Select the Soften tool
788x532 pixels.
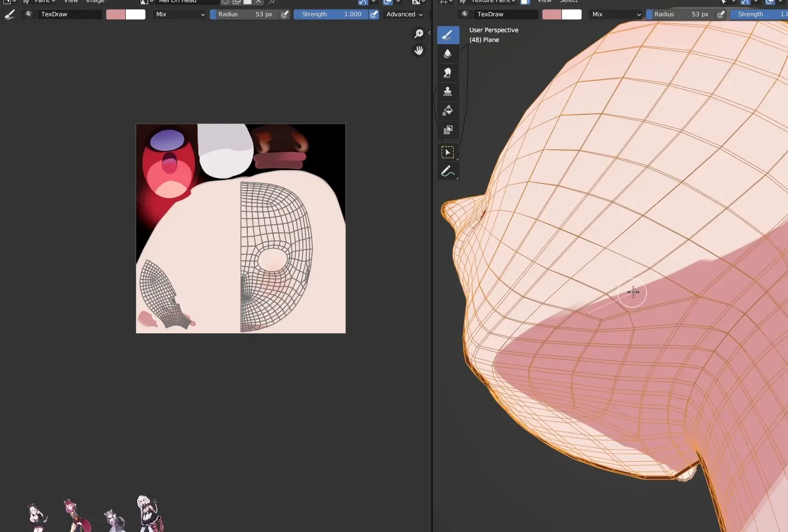[448, 54]
